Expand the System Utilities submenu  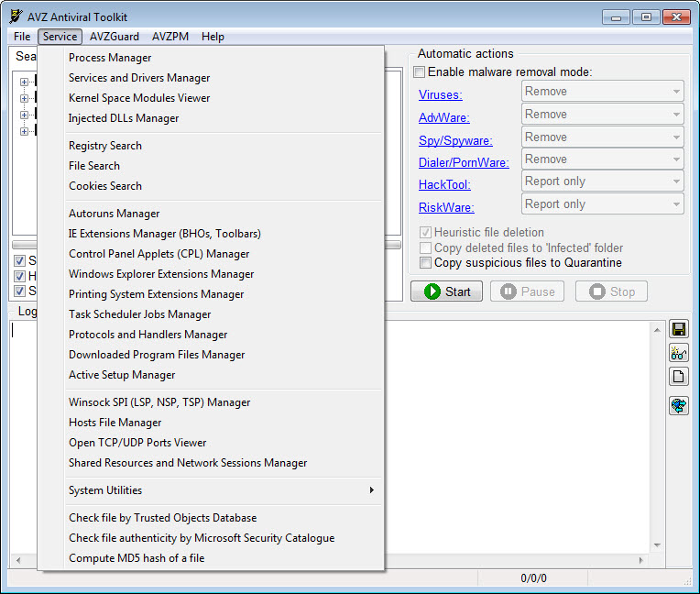point(224,490)
